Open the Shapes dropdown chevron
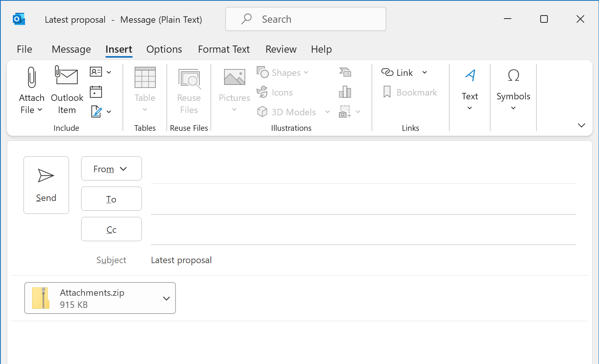This screenshot has width=599, height=364. (x=306, y=72)
